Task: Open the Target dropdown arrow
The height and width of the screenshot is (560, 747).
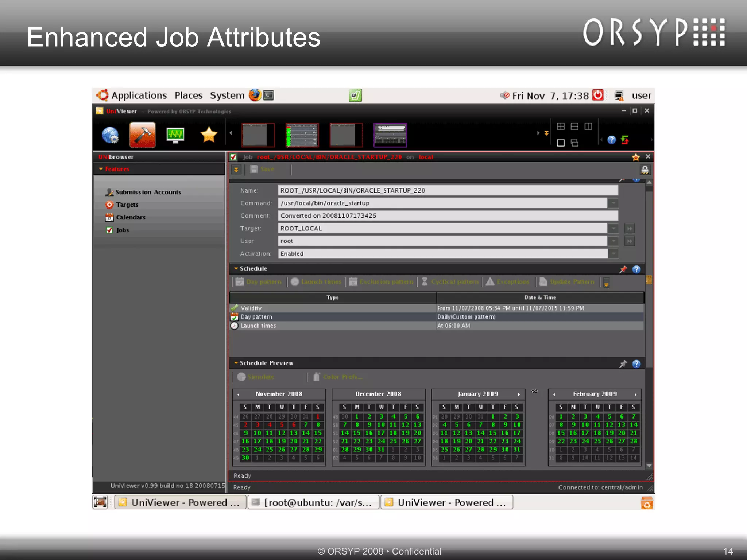Action: (x=614, y=229)
